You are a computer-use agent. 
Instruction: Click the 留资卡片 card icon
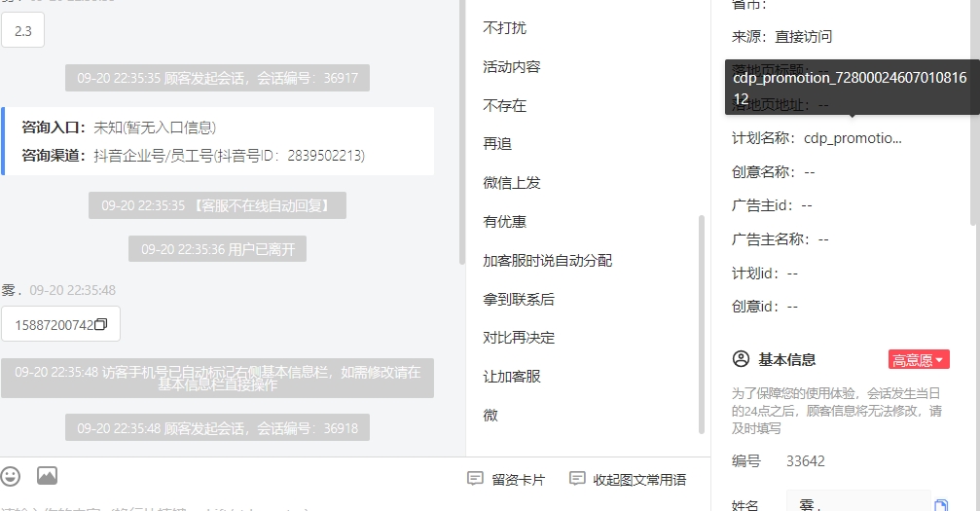(x=475, y=479)
